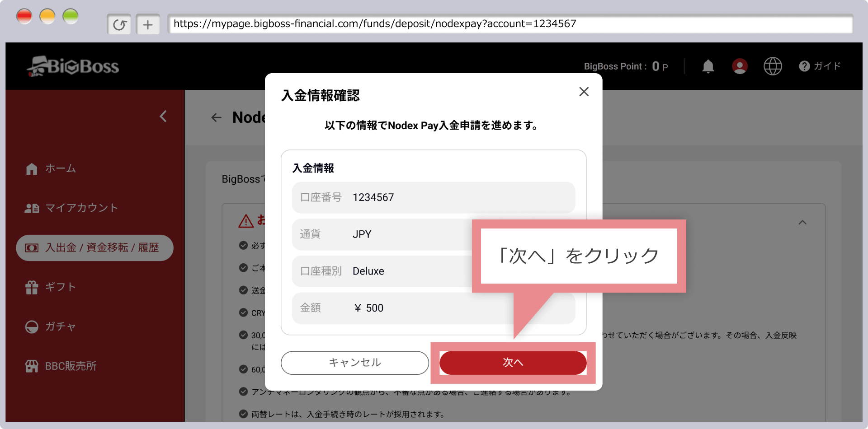
Task: Click the gift box icon in the sidebar
Action: tap(32, 287)
